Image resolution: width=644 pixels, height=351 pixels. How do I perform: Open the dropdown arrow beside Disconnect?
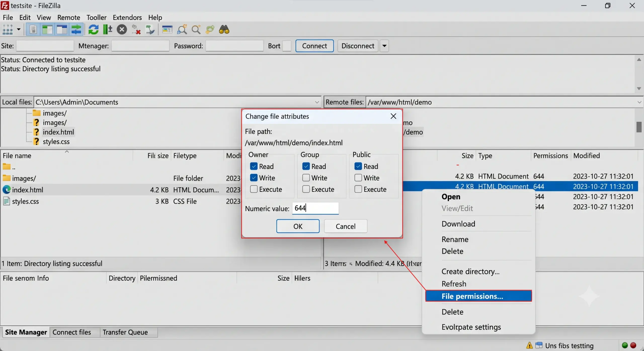(x=384, y=46)
